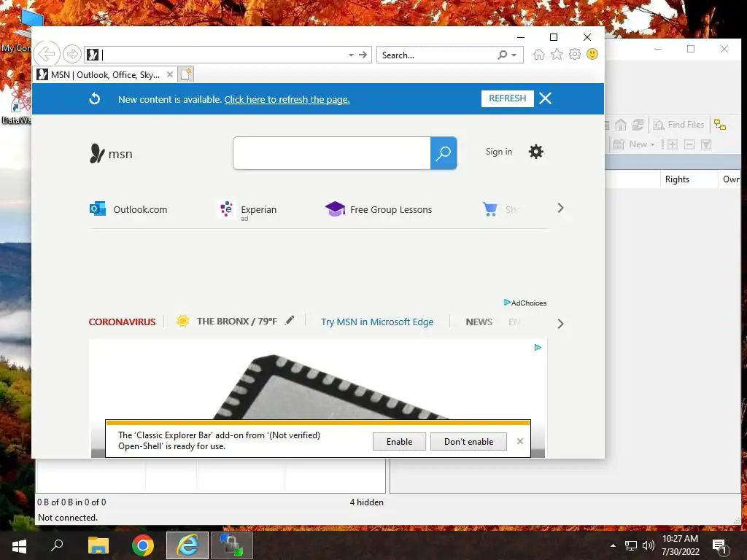Click the Go arrow next to address bar
Image resolution: width=747 pixels, height=560 pixels.
tap(363, 55)
